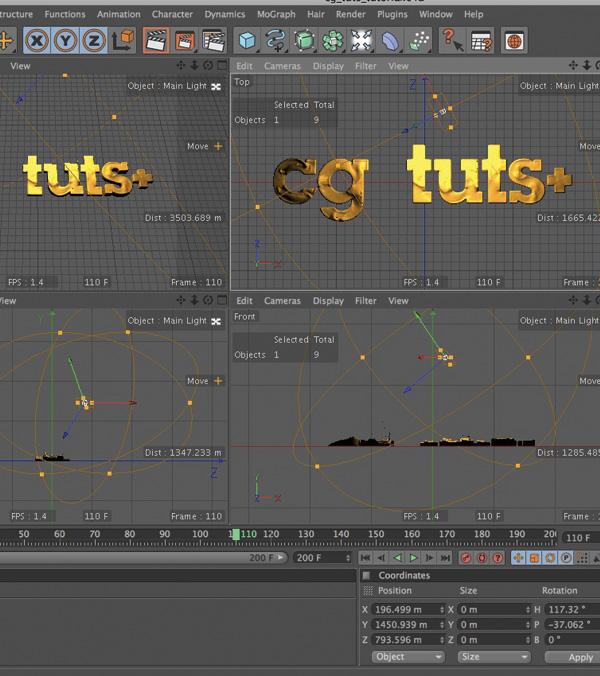Play animation backwards

[397, 558]
